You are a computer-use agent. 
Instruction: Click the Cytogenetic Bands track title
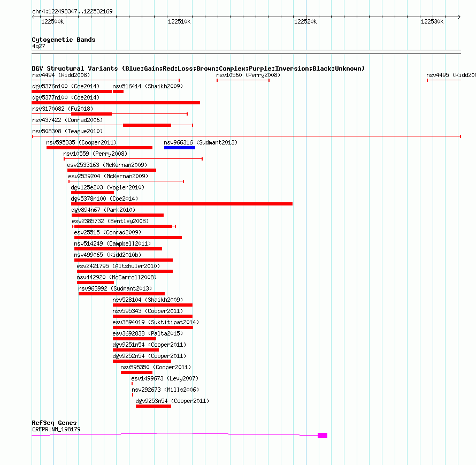64,40
